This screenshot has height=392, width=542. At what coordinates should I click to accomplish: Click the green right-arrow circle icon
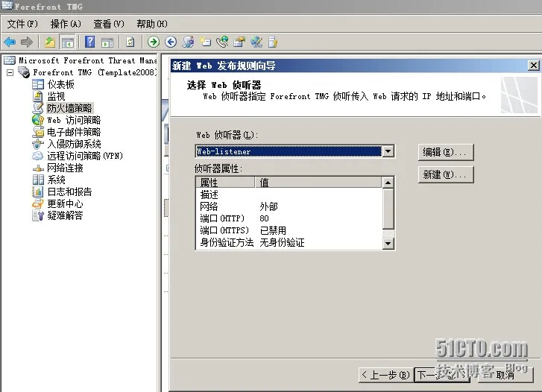[154, 42]
